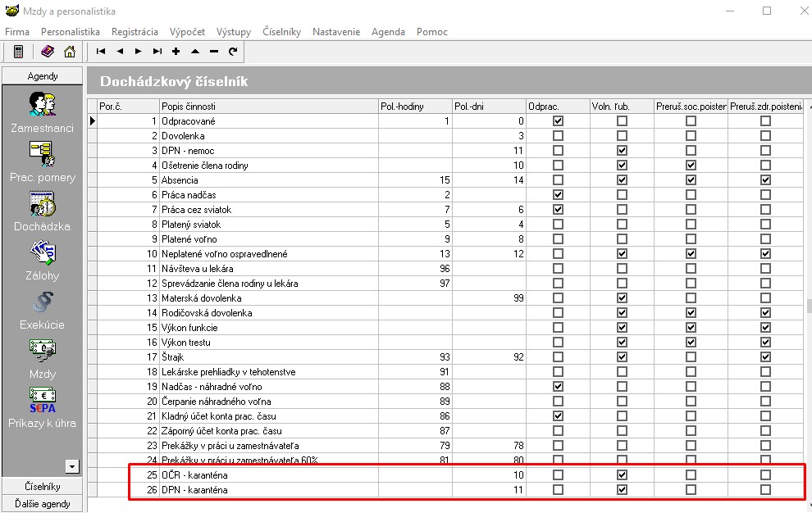Uncheck Odprac. for Odpracované row
Viewport: 812px width, 513px height.
pos(558,121)
